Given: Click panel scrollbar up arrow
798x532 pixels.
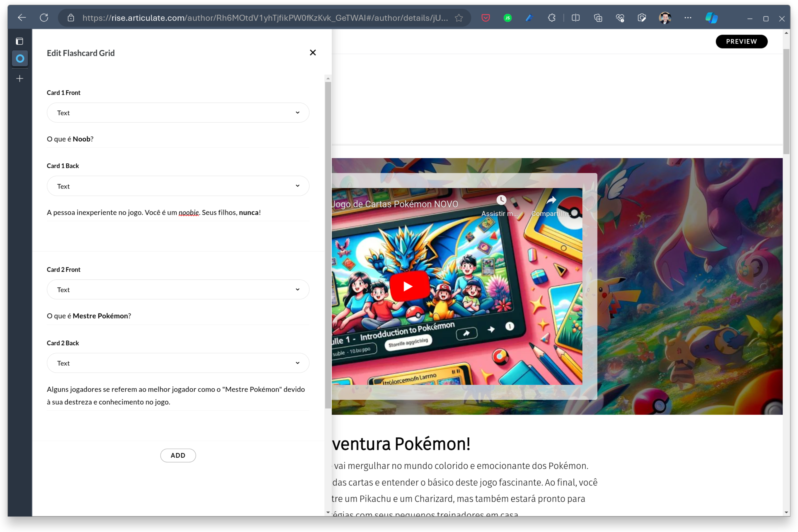Looking at the screenshot, I should click(x=328, y=78).
